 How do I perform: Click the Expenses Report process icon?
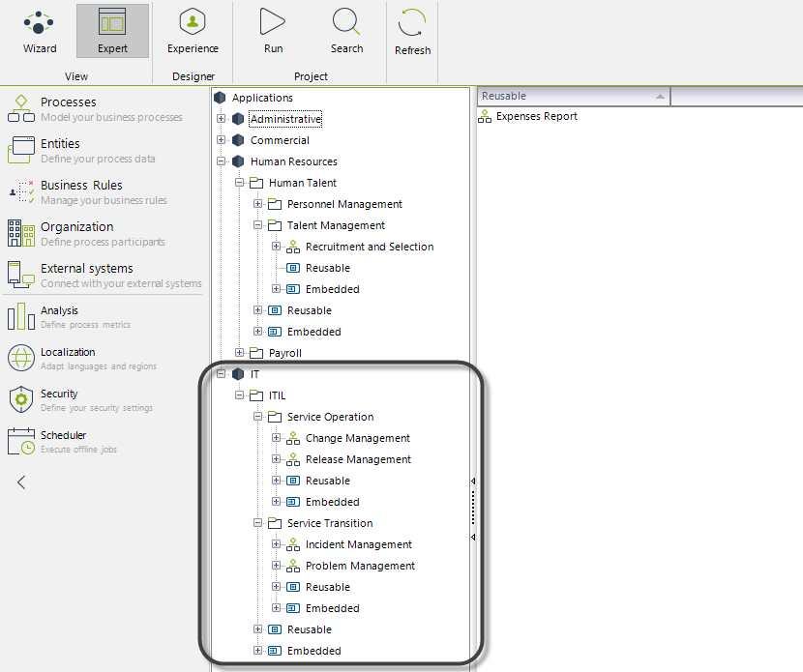click(x=485, y=116)
